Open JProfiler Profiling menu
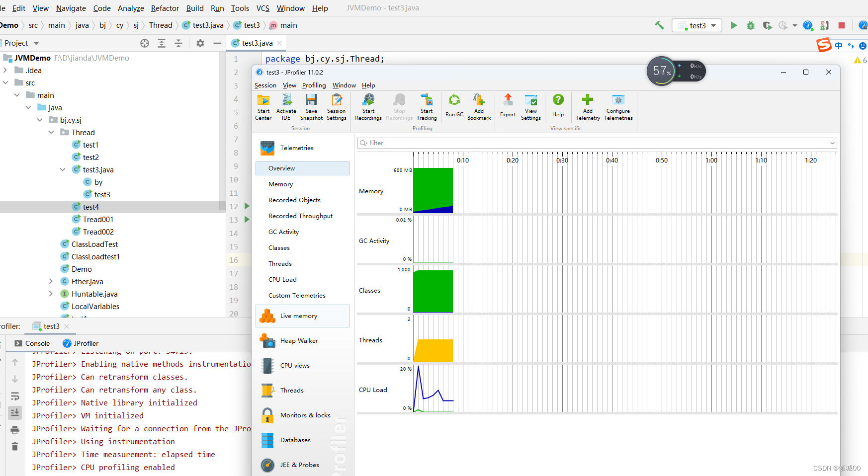This screenshot has width=868, height=476. coord(314,85)
